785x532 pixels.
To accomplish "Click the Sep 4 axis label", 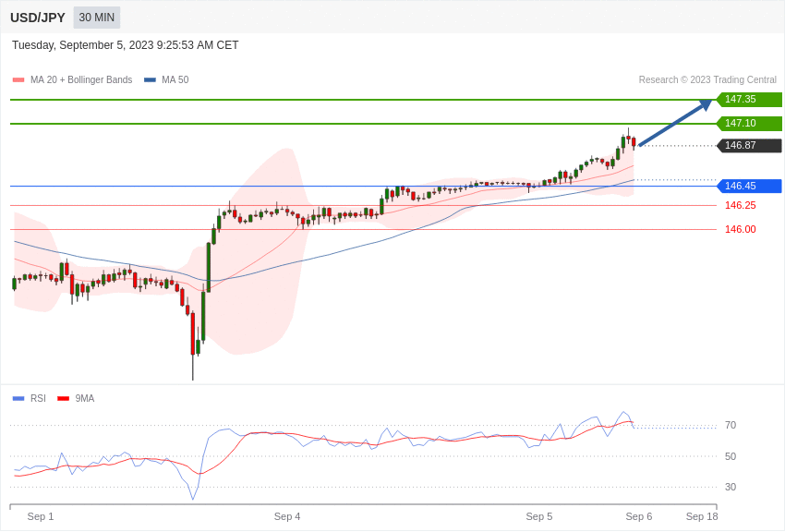I will click(x=287, y=516).
